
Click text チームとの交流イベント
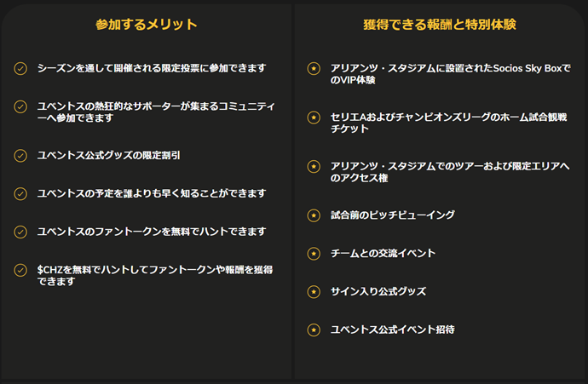(x=383, y=253)
